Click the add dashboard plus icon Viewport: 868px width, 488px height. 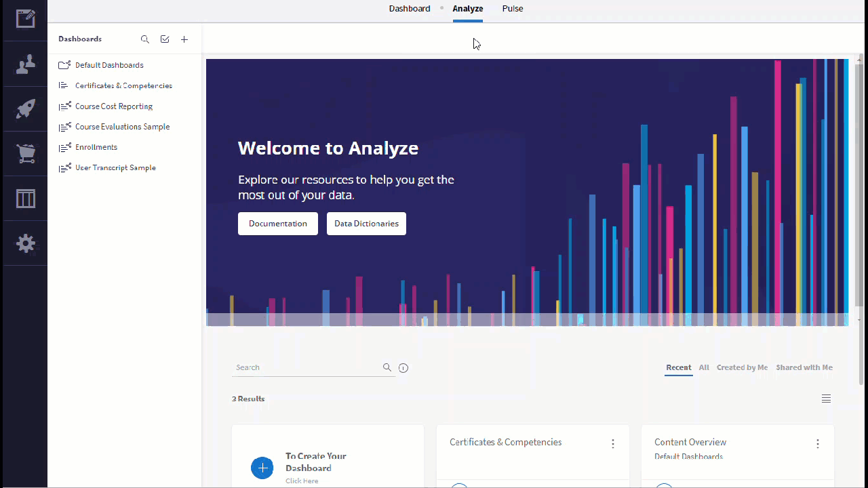point(184,39)
